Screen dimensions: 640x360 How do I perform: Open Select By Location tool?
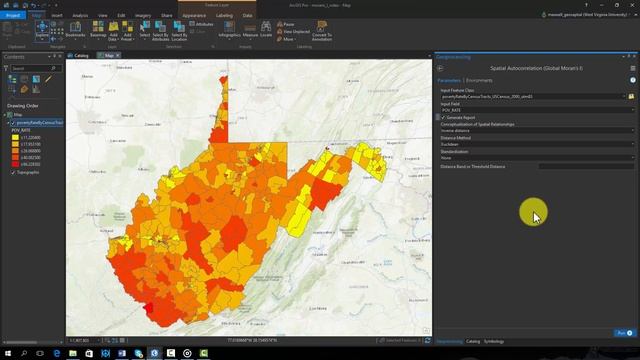[x=179, y=30]
